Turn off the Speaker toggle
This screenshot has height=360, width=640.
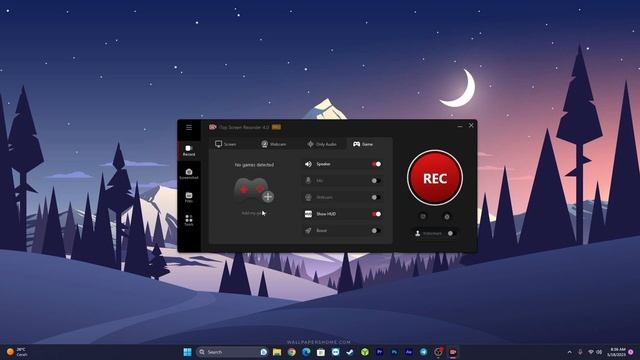pos(376,164)
